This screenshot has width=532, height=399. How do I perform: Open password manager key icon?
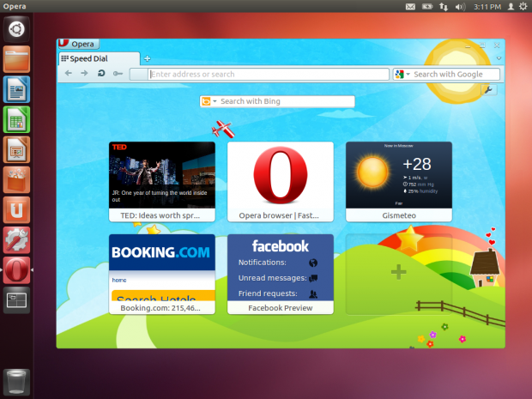(118, 74)
